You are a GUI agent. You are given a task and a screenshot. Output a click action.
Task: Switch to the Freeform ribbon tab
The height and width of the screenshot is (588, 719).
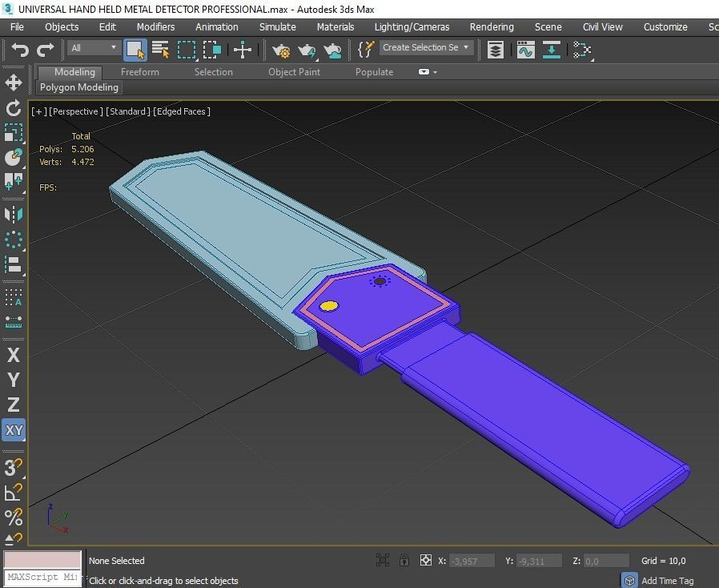[140, 72]
